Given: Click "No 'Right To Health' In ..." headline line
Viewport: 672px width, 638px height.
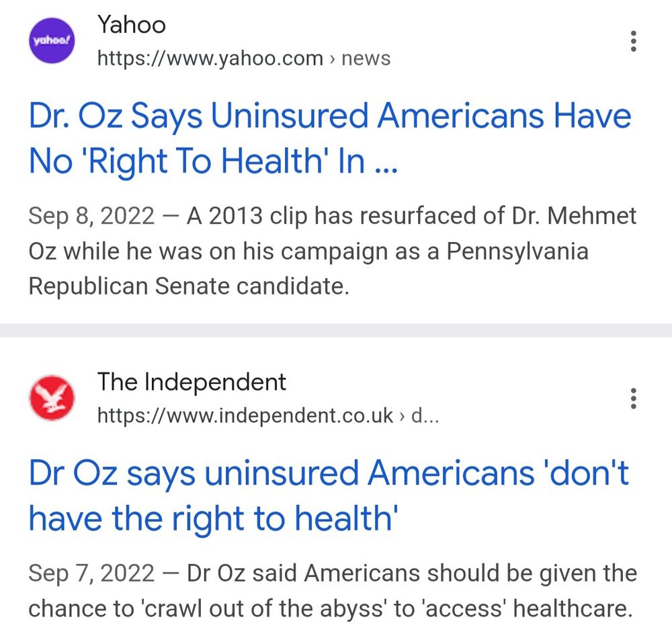Looking at the screenshot, I should (x=214, y=161).
